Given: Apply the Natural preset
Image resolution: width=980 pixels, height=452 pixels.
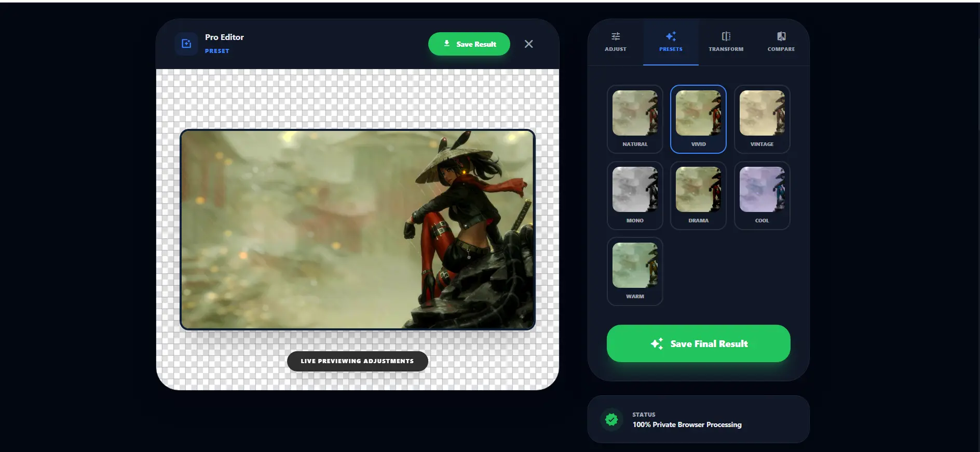Looking at the screenshot, I should coord(635,119).
